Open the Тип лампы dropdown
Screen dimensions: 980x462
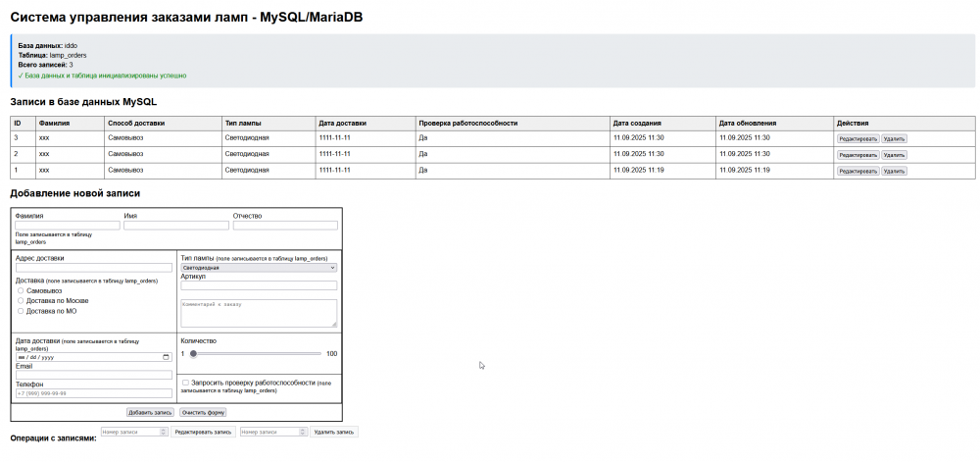(x=259, y=267)
